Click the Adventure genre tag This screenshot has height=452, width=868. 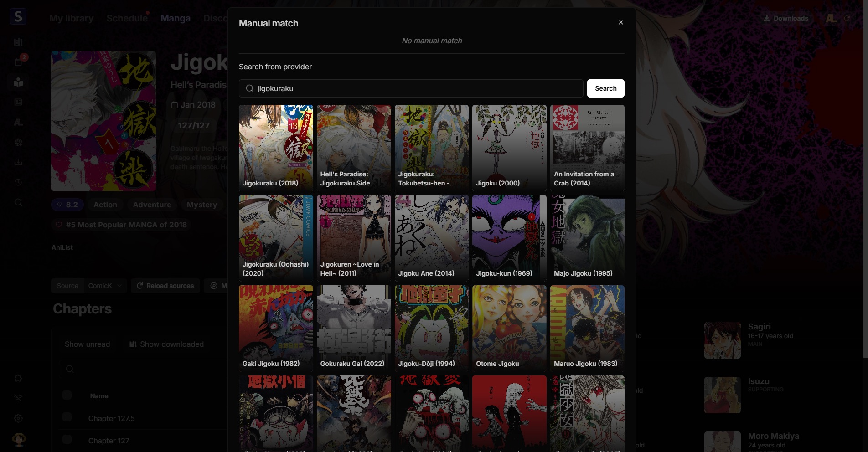152,205
